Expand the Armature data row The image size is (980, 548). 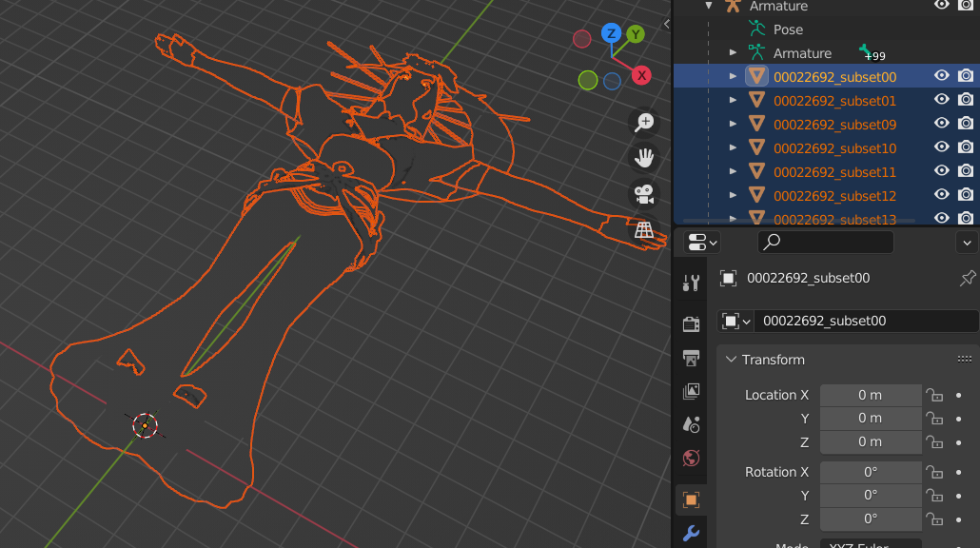click(x=733, y=52)
